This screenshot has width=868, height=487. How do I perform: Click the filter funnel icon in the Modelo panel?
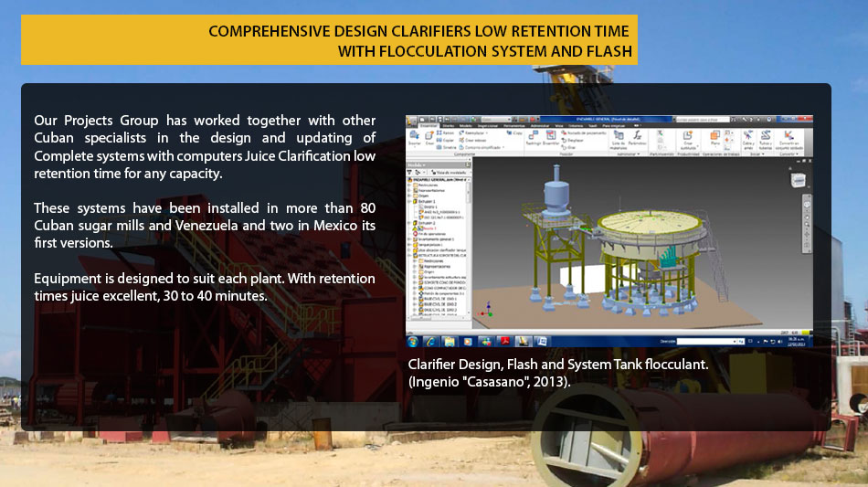[x=410, y=171]
